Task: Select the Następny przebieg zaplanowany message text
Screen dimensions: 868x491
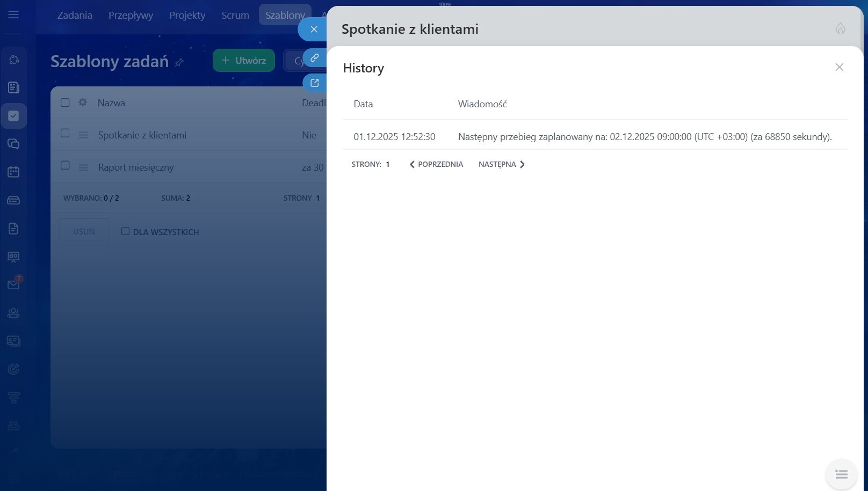Action: (x=645, y=137)
